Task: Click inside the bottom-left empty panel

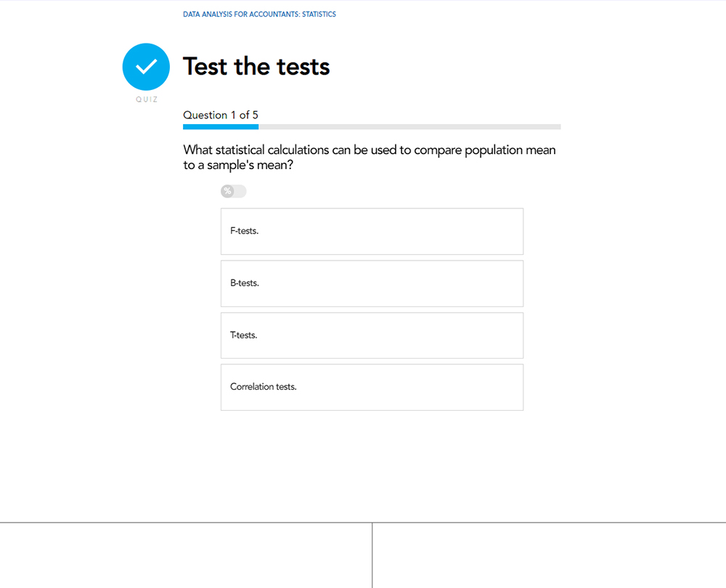Action: click(x=186, y=555)
